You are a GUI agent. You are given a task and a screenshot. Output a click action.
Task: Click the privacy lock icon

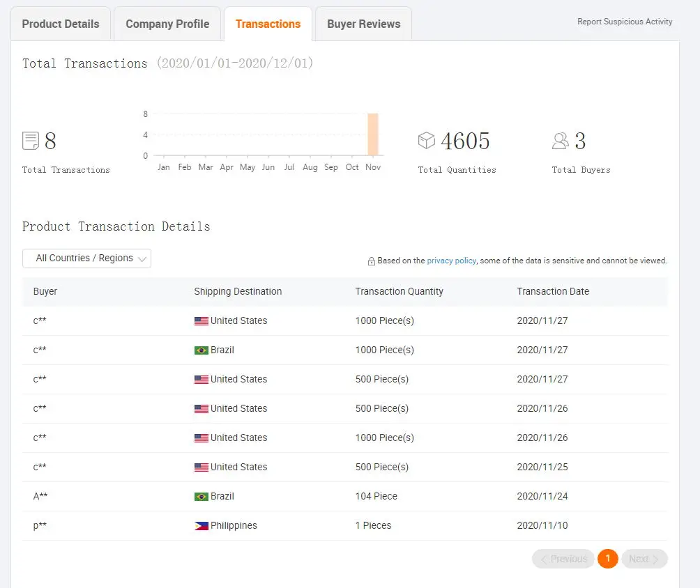pos(372,261)
